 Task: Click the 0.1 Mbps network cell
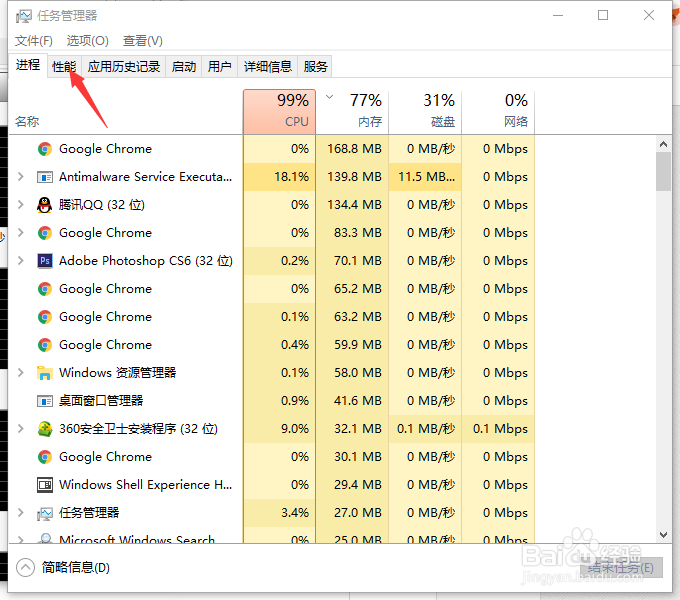click(x=498, y=429)
